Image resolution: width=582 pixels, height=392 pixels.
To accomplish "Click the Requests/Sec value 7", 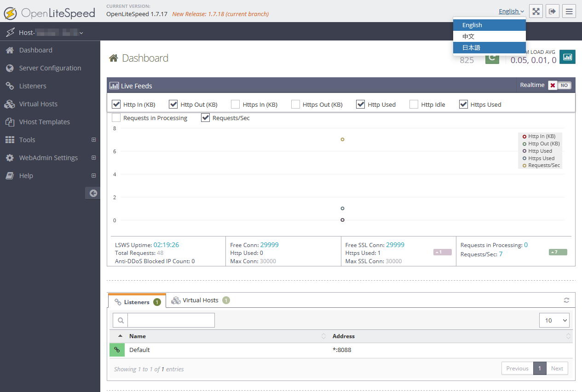I will (x=501, y=254).
